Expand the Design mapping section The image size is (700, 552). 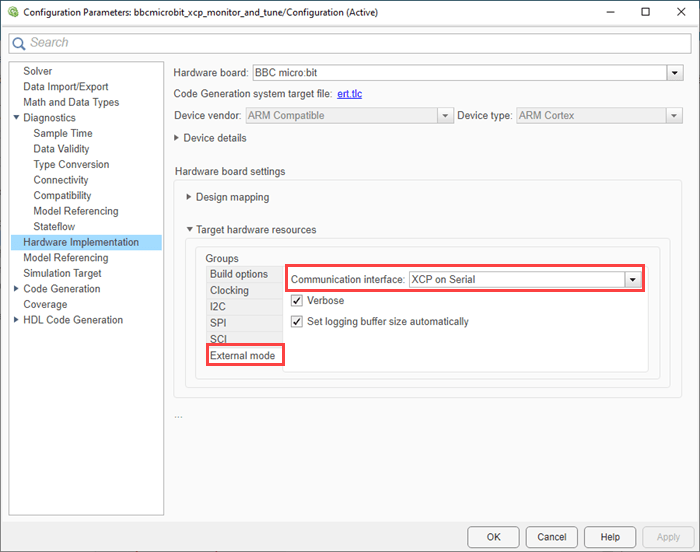[189, 197]
